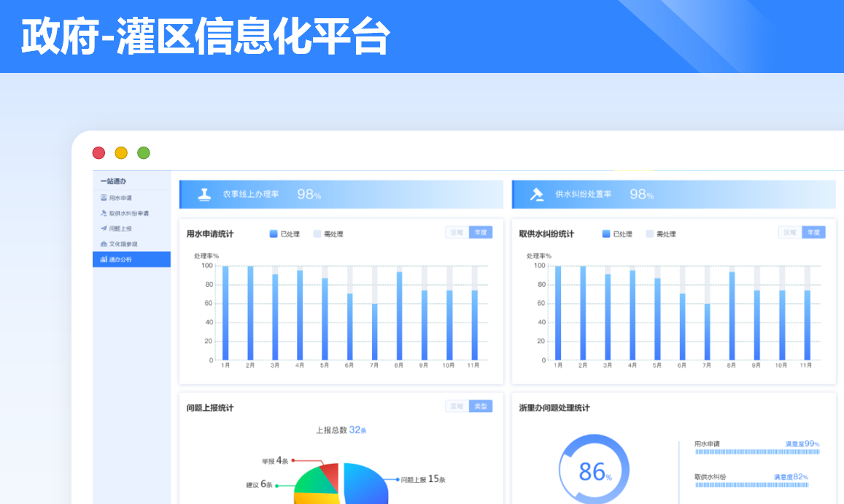The image size is (844, 504).
Task: Click 处理率% axis label in 用水申请统计
Action: tap(206, 256)
